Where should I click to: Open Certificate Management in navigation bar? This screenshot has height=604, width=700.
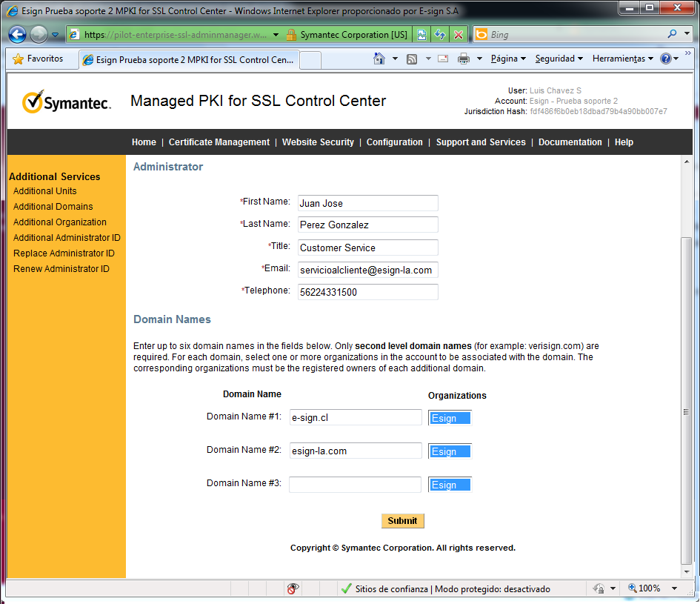point(219,142)
